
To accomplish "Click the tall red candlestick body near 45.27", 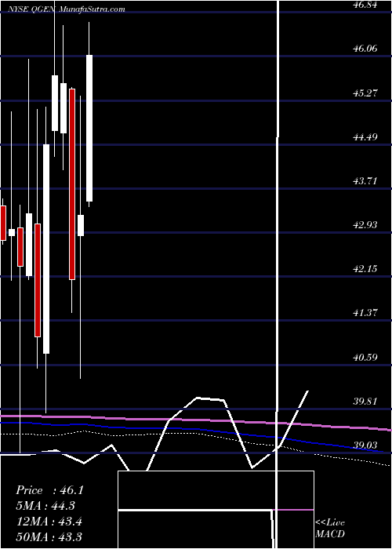I will [x=72, y=184].
